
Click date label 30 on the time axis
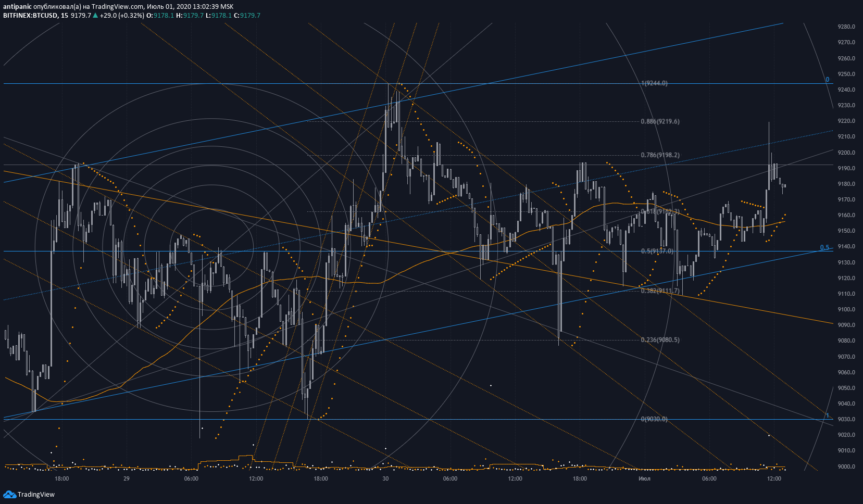coord(385,478)
